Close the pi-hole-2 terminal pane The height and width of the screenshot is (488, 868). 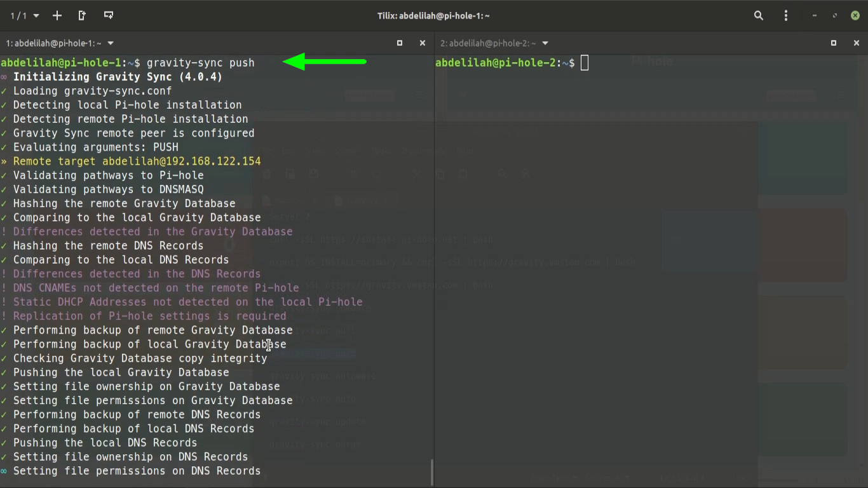pos(857,43)
